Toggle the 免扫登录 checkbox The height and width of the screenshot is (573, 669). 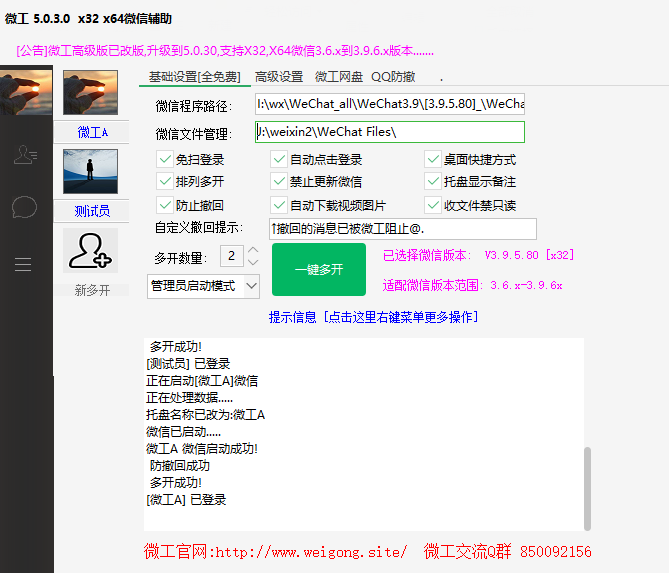[165, 159]
